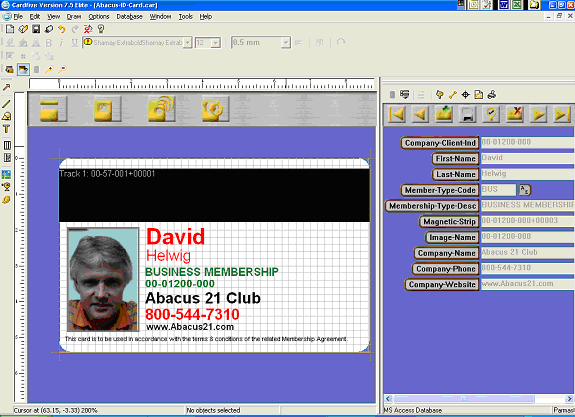This screenshot has height=417, width=575.
Task: Select the member photo on card
Action: click(x=103, y=279)
